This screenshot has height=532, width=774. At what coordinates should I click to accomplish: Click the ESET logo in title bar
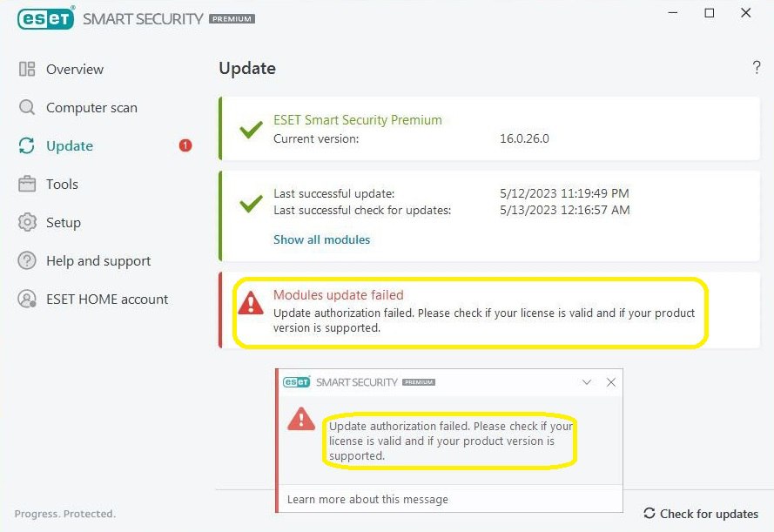(x=45, y=17)
